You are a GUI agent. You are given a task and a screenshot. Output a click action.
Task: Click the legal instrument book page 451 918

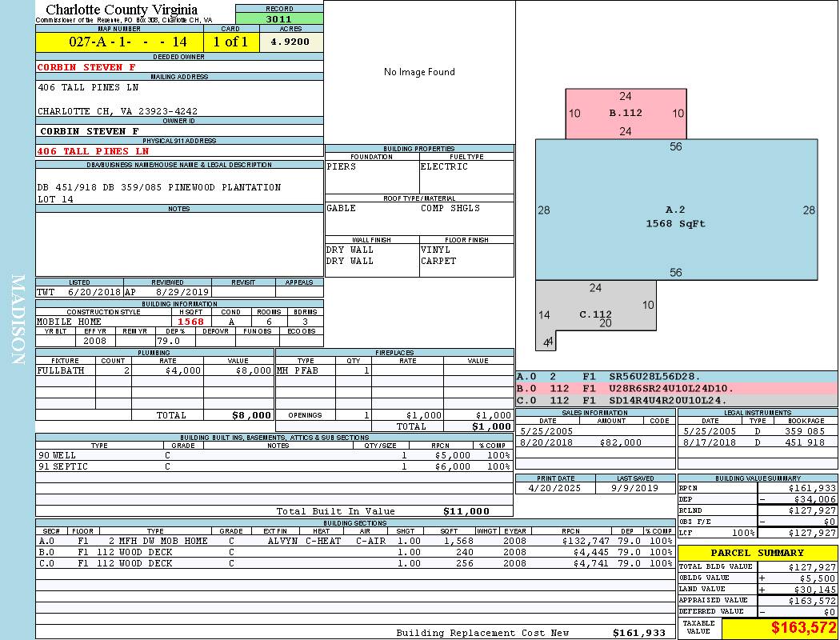point(804,442)
